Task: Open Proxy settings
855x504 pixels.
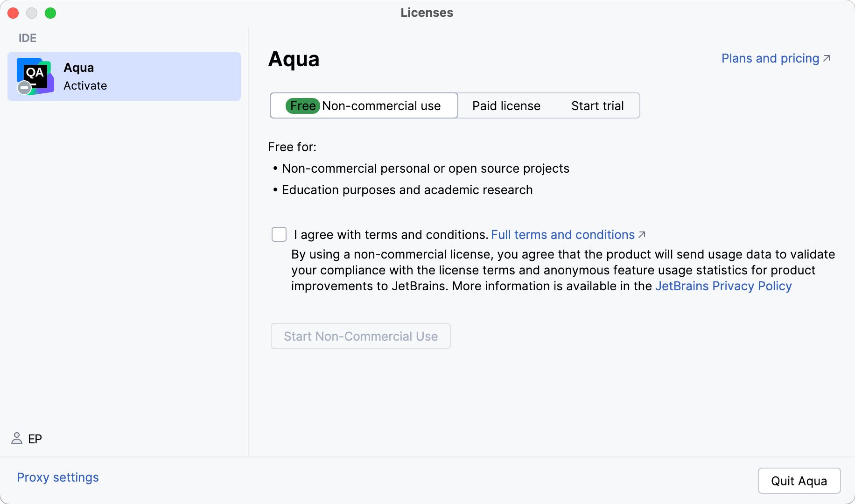Action: tap(58, 477)
